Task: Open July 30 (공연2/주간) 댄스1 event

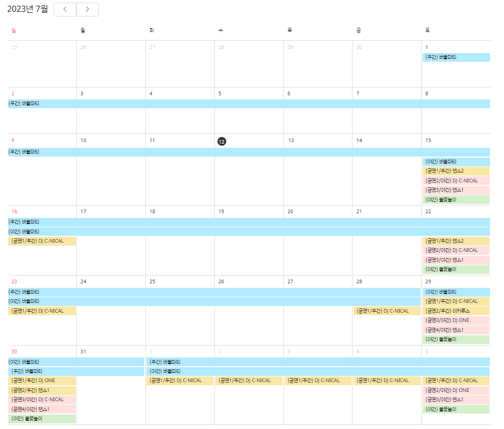Action: pos(42,390)
